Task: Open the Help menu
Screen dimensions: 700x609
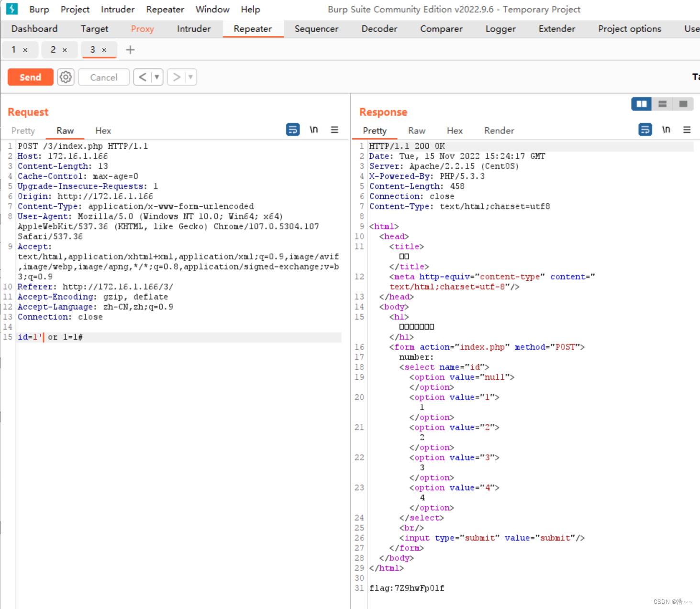Action: 250,9
